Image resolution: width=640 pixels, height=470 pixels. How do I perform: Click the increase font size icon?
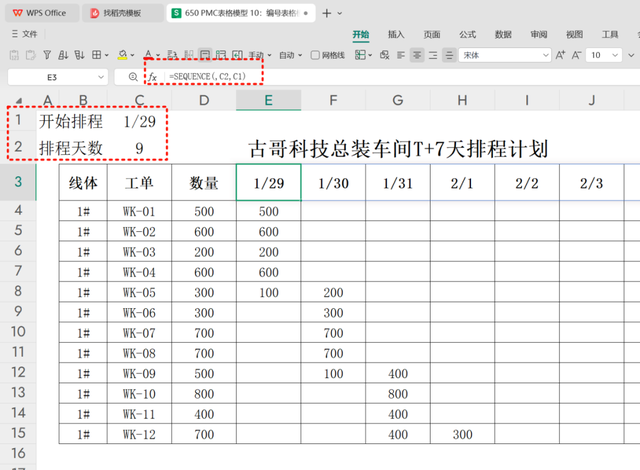[x=560, y=55]
